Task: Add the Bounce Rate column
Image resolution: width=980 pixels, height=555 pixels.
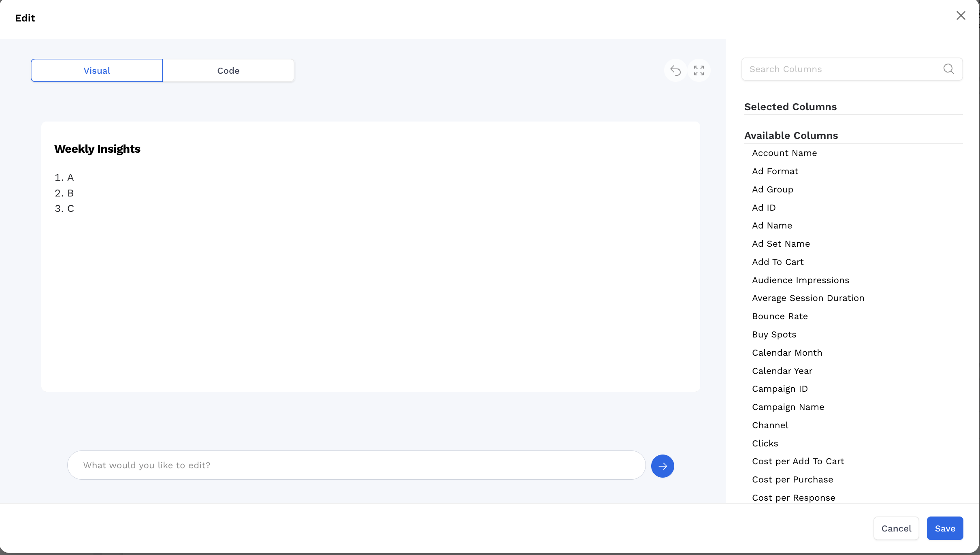Action: (x=780, y=316)
